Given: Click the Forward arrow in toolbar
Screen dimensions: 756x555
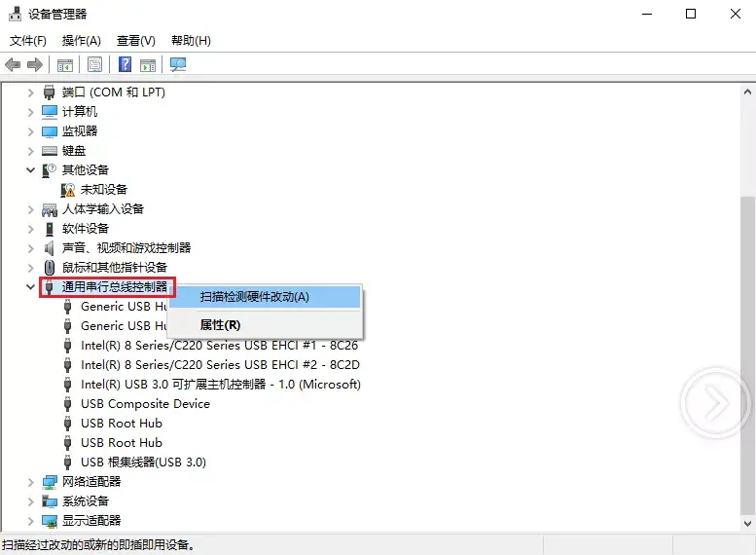Looking at the screenshot, I should 35,65.
